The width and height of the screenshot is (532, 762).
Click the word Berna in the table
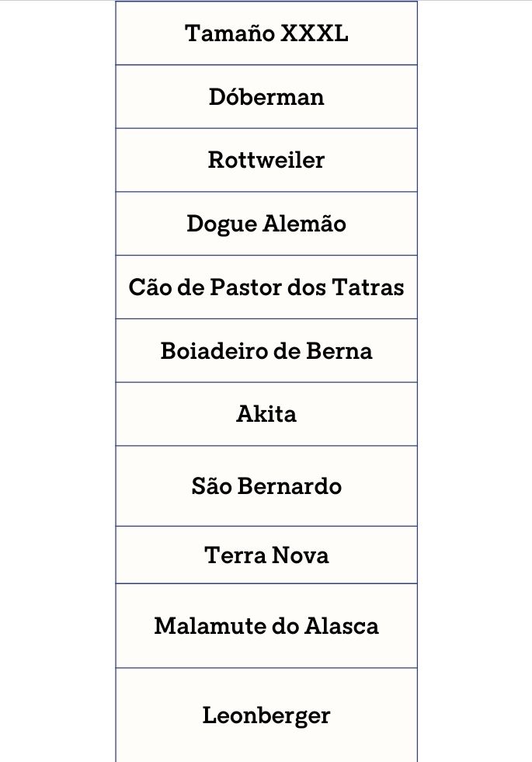(339, 351)
